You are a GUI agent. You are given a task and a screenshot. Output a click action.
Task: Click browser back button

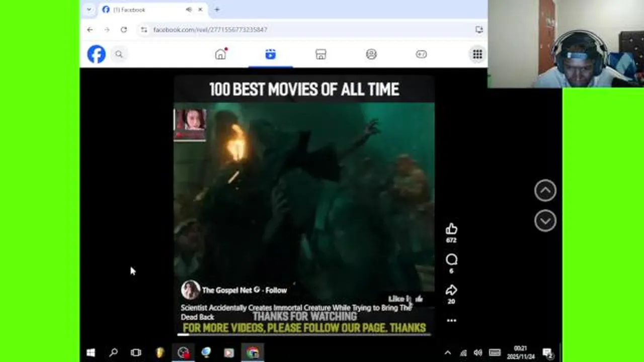tap(90, 30)
